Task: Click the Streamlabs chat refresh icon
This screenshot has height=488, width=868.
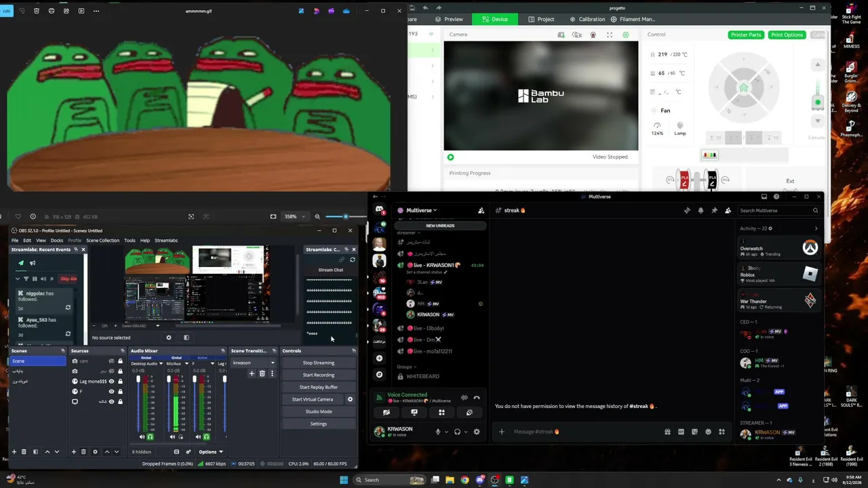Action: pos(352,260)
